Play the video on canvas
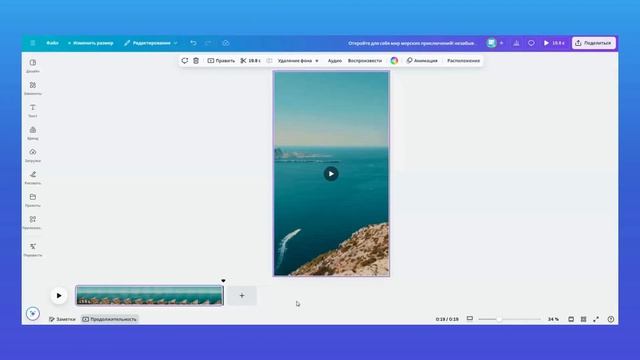 click(x=331, y=174)
